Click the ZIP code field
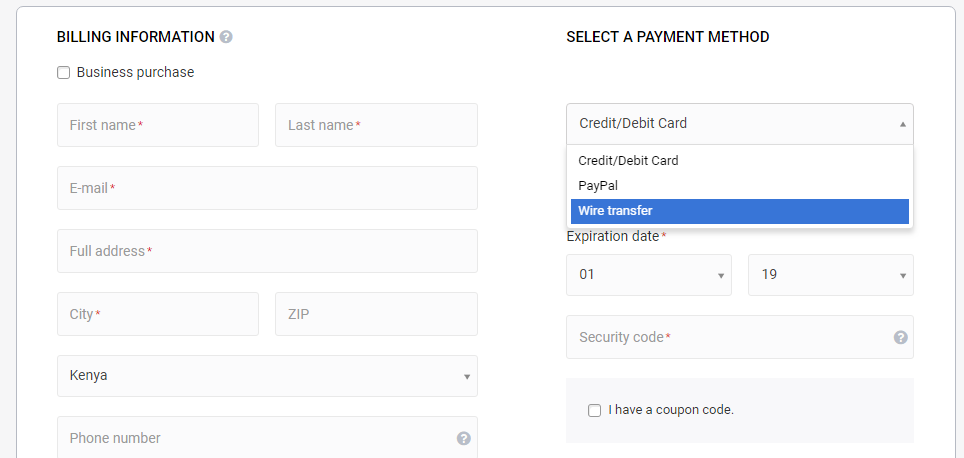This screenshot has width=964, height=458. click(x=376, y=314)
